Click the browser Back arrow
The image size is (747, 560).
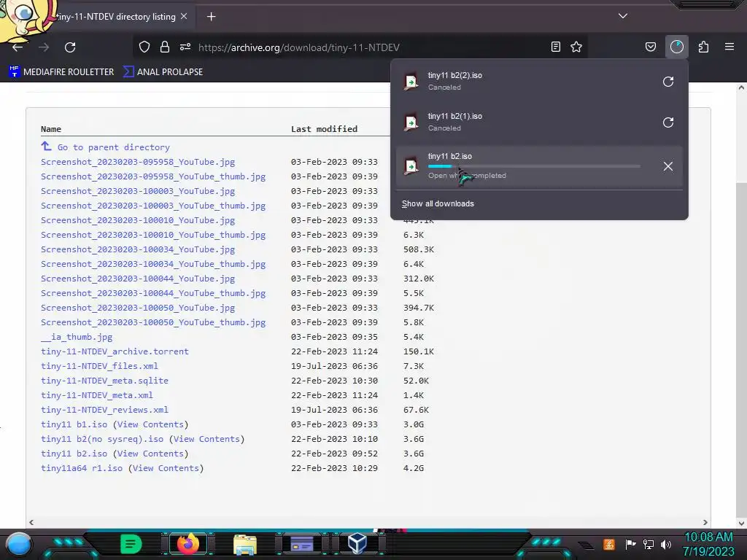tap(18, 47)
